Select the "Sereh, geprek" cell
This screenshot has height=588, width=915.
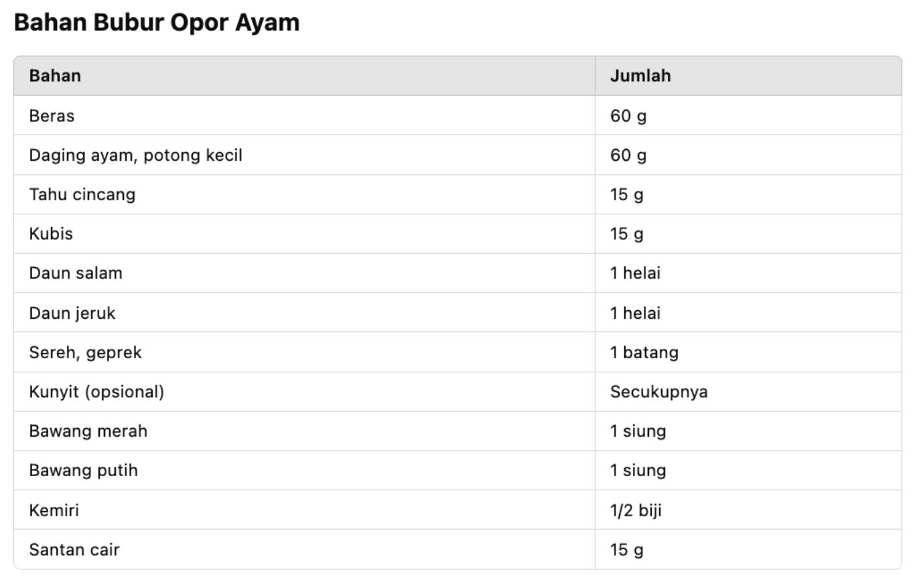tap(85, 352)
